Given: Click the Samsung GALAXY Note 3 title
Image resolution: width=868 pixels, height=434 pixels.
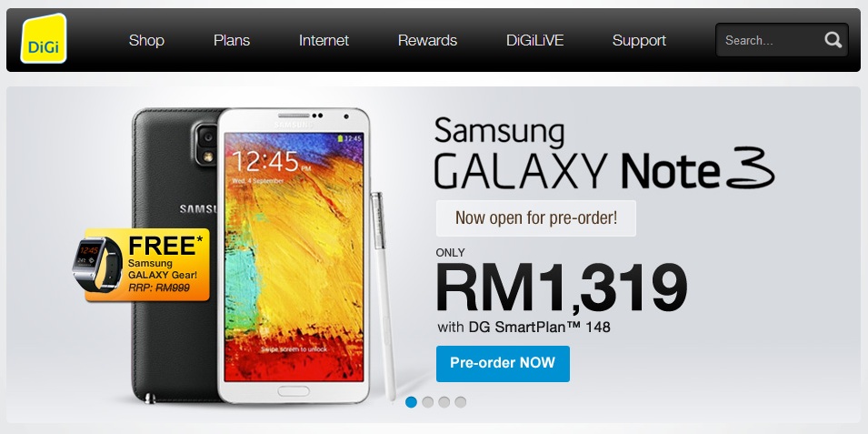Looking at the screenshot, I should (604, 153).
